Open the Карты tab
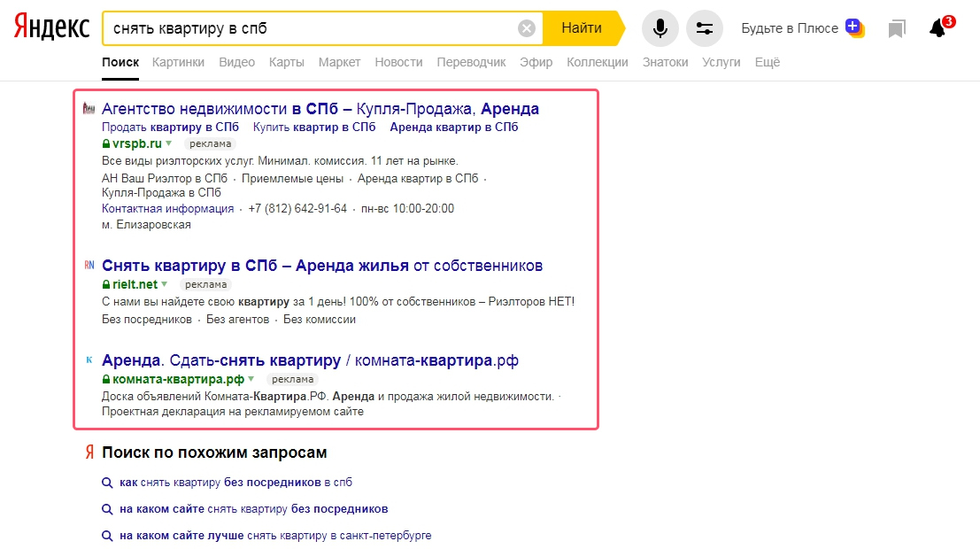Image resolution: width=980 pixels, height=549 pixels. click(286, 62)
